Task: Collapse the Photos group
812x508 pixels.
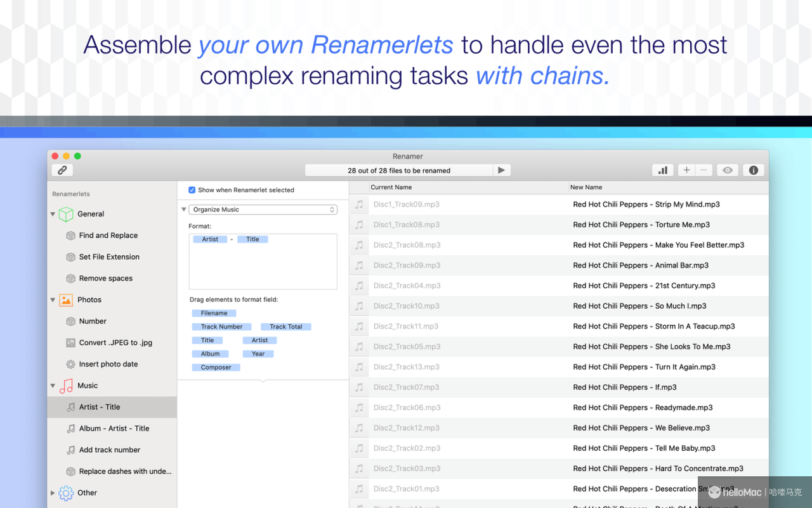Action: pos(53,300)
